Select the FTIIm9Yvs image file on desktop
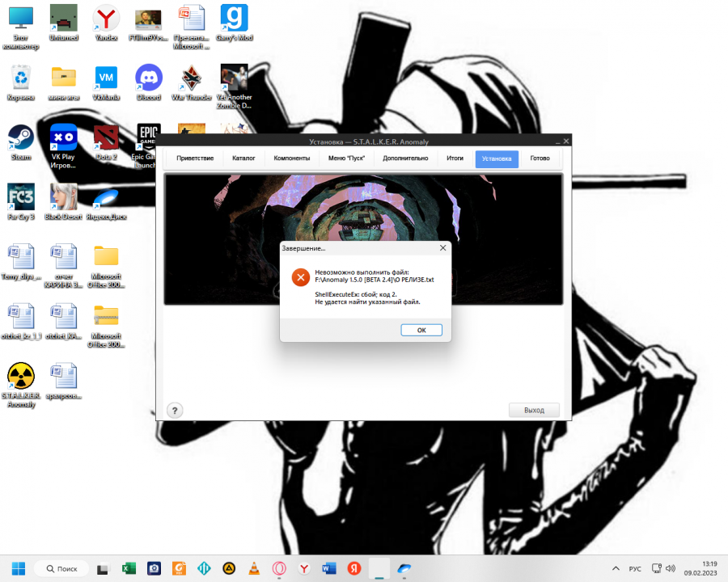 (x=148, y=23)
